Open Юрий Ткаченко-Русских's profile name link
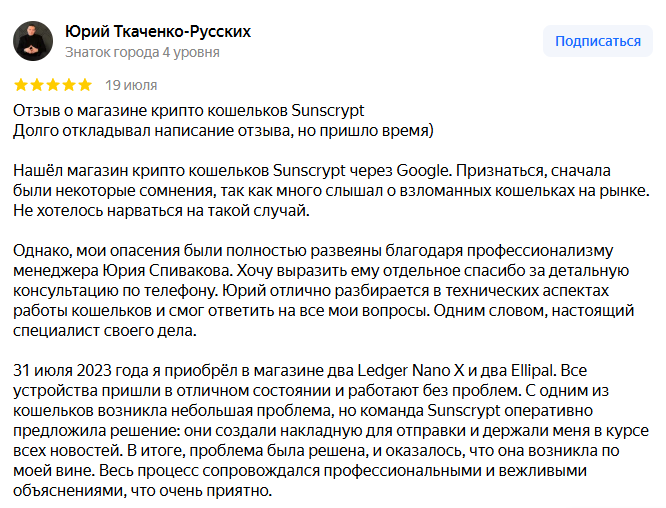Screen dimensions: 666x508 [x=157, y=31]
